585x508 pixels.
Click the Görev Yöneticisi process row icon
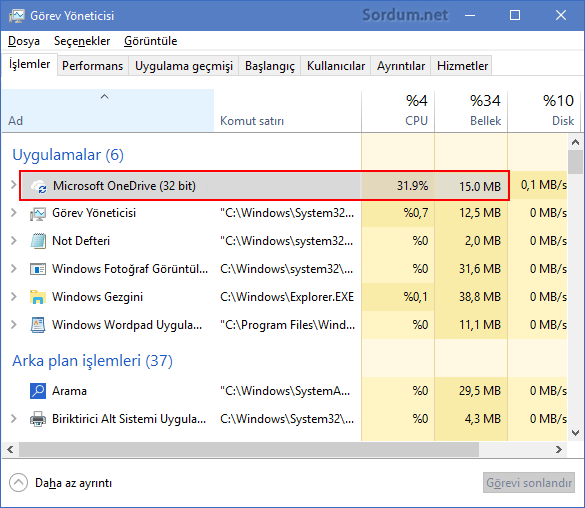coord(38,213)
